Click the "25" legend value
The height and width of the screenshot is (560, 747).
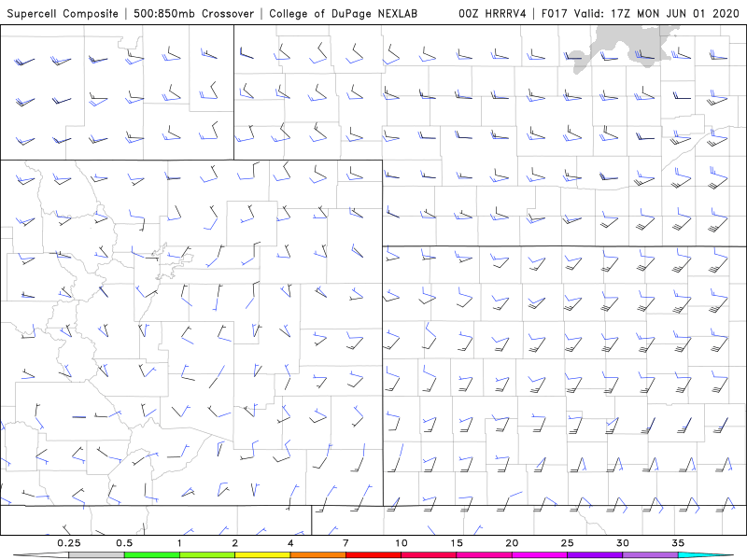click(568, 543)
